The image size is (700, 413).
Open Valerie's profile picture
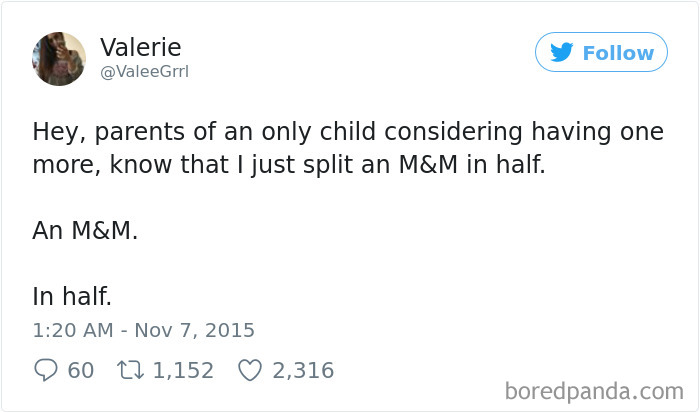(59, 59)
